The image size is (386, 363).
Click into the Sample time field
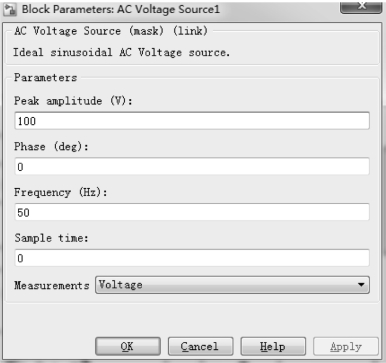coord(192,258)
